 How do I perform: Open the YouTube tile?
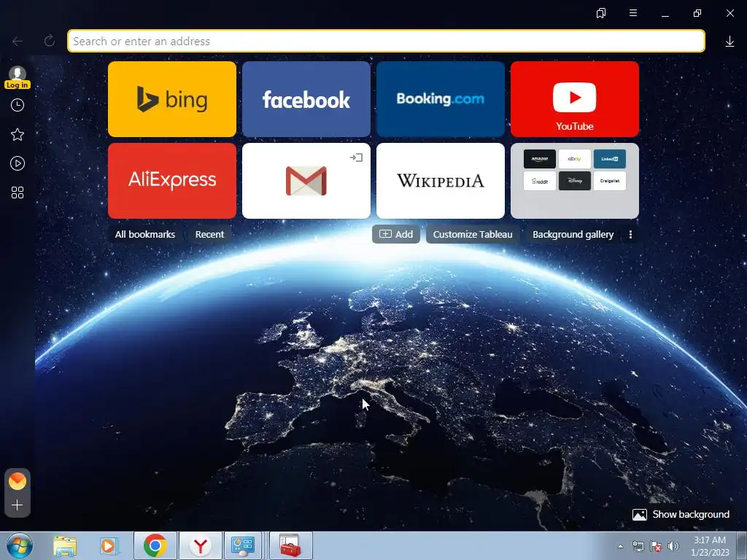pyautogui.click(x=575, y=99)
